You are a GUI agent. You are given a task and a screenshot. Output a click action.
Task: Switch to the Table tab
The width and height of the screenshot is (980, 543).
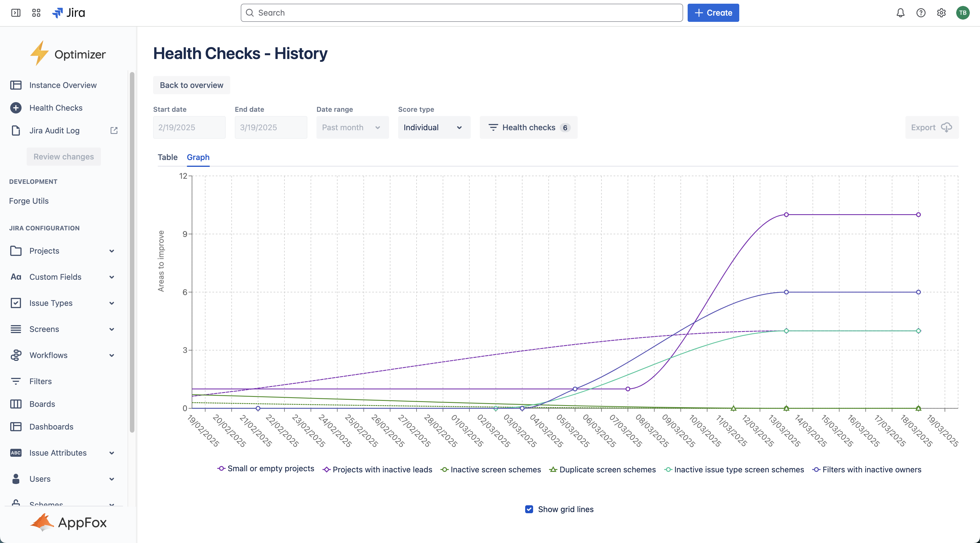(x=167, y=157)
